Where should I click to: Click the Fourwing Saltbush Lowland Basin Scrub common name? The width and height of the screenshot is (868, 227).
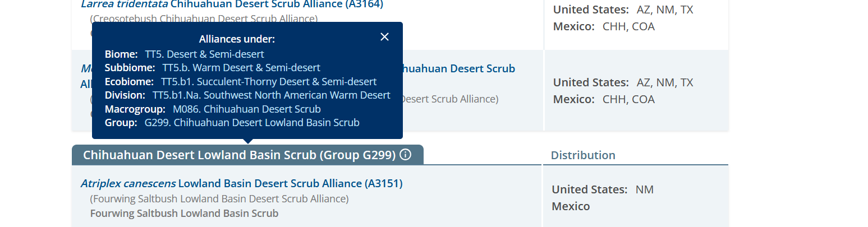(184, 214)
